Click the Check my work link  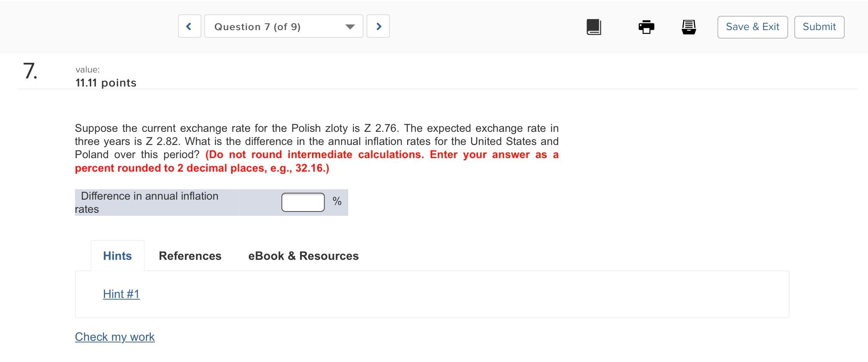(114, 337)
